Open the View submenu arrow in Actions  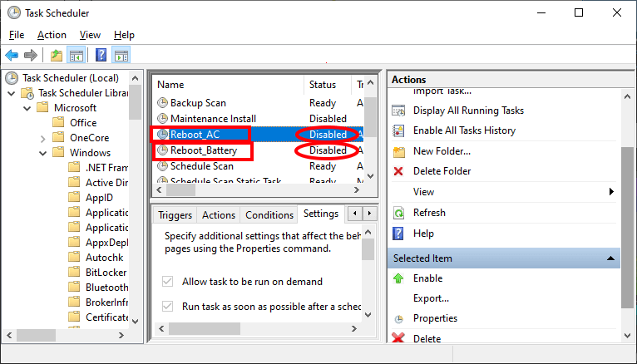pyautogui.click(x=611, y=191)
